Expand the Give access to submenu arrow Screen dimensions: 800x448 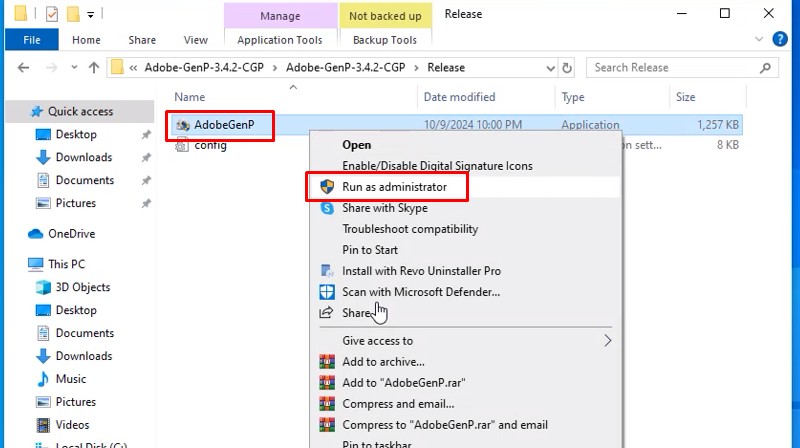607,341
